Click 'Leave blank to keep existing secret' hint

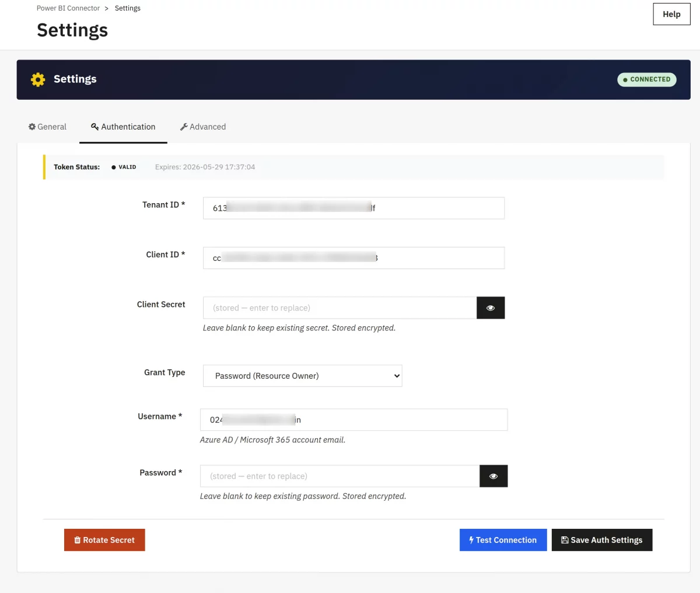pos(299,328)
